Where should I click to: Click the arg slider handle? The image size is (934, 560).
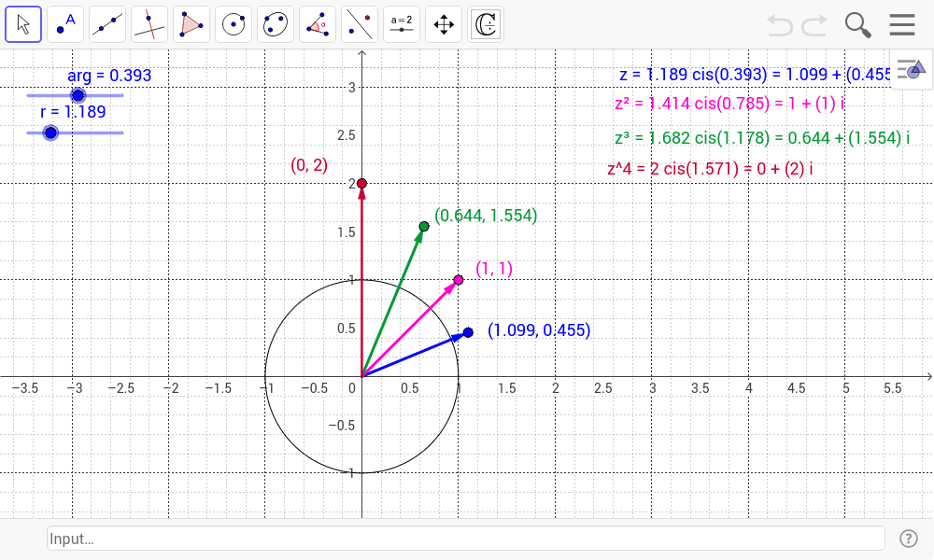coord(78,95)
